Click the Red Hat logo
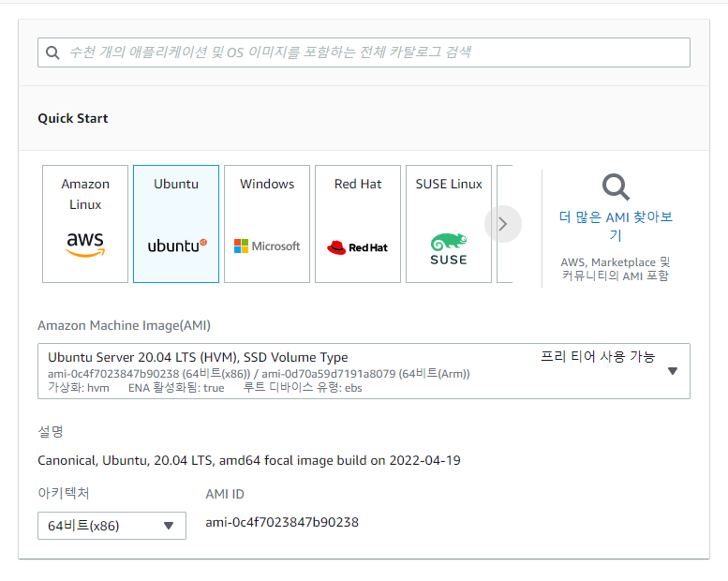 tap(357, 247)
